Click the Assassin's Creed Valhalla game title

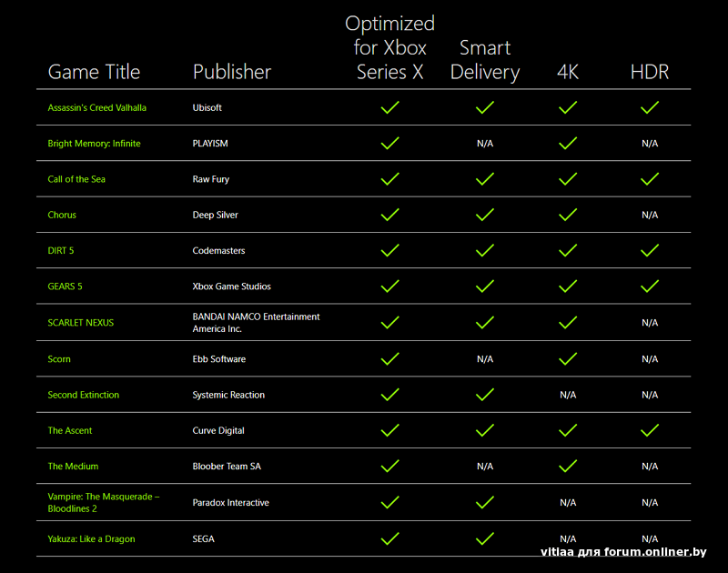(97, 107)
